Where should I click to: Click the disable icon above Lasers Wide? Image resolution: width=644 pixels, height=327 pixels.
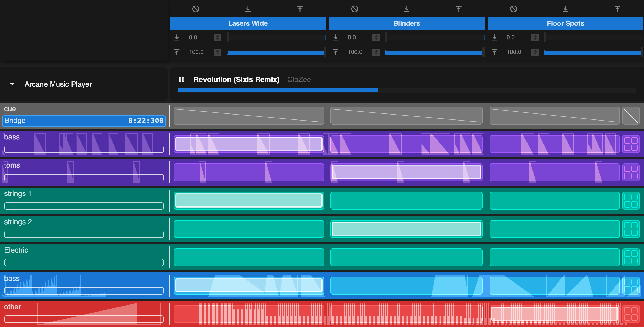(196, 9)
